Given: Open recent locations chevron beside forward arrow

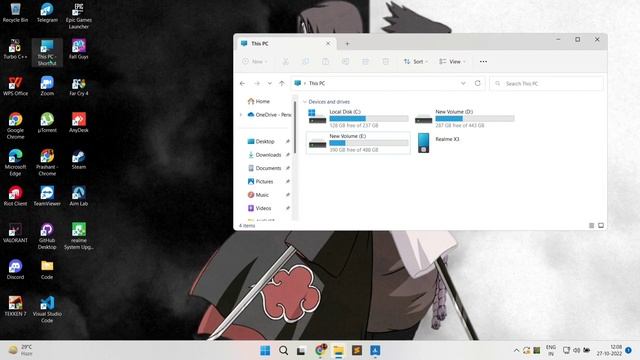Looking at the screenshot, I should 269,83.
